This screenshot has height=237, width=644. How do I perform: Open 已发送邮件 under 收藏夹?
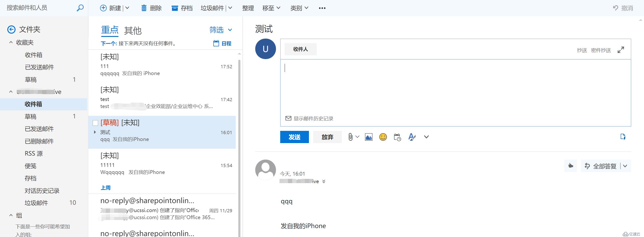[39, 67]
